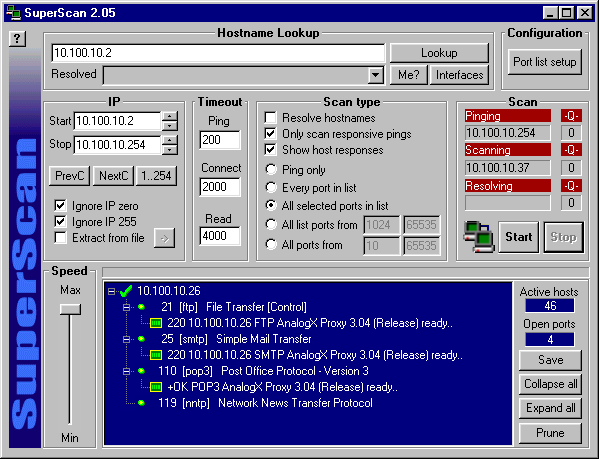The width and height of the screenshot is (599, 459).
Task: Click the Connect timeout field
Action: 220,187
